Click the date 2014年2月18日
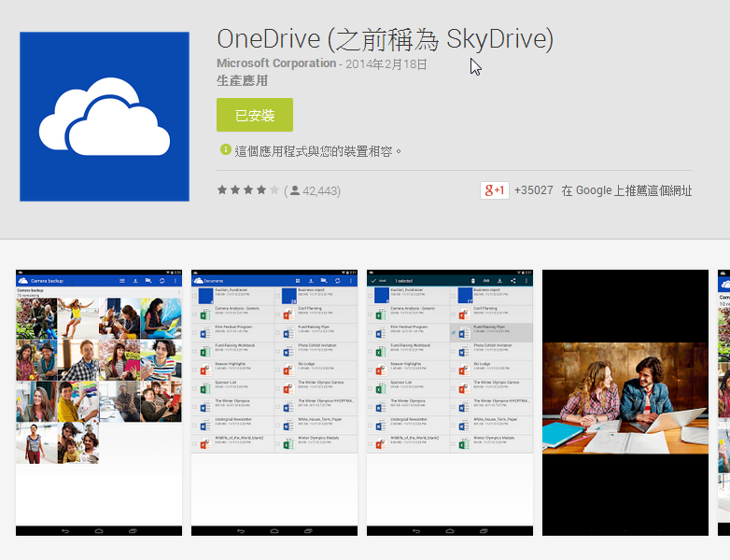This screenshot has width=730, height=560. click(x=386, y=64)
